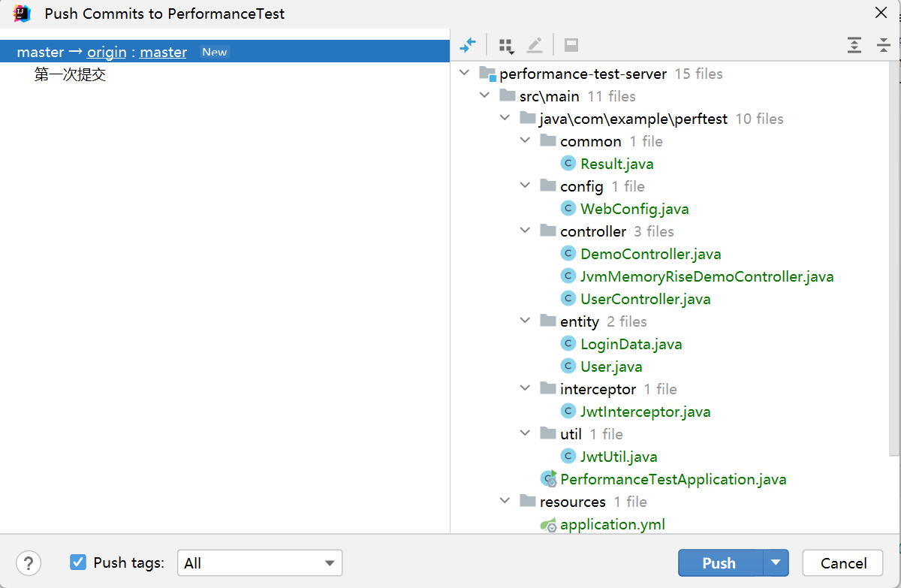Click the JwtInterceptor.java class icon
This screenshot has height=588, width=901.
pyautogui.click(x=568, y=412)
